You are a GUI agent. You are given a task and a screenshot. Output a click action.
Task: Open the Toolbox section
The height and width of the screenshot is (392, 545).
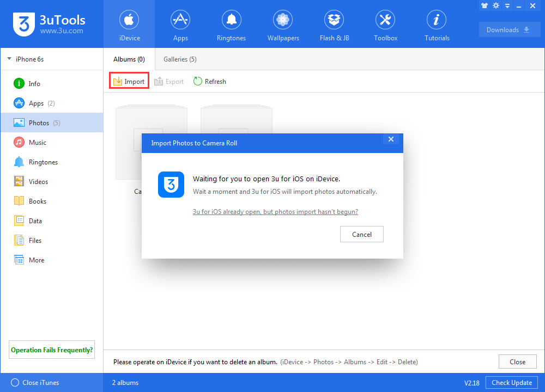coord(385,24)
